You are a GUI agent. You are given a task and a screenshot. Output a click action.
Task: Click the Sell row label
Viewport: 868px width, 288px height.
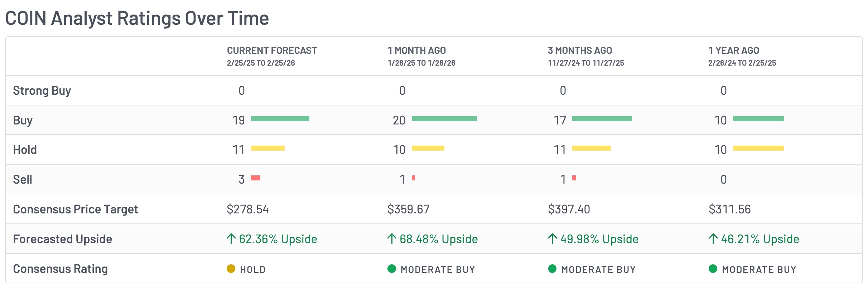(23, 180)
